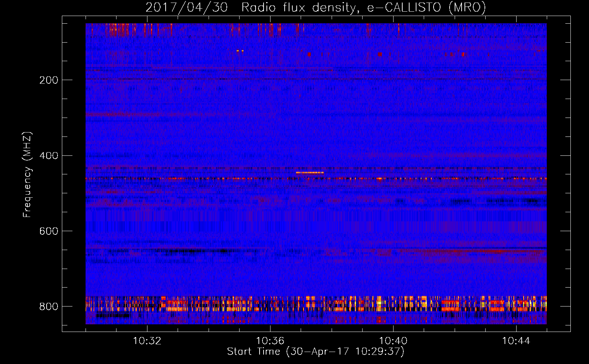Click the small yellow dashes near 125 MHz
The height and width of the screenshot is (364, 589).
click(x=240, y=51)
